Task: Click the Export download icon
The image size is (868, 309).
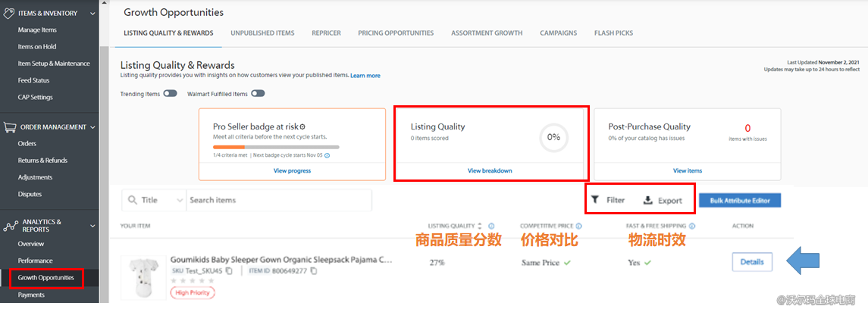Action: pos(647,200)
